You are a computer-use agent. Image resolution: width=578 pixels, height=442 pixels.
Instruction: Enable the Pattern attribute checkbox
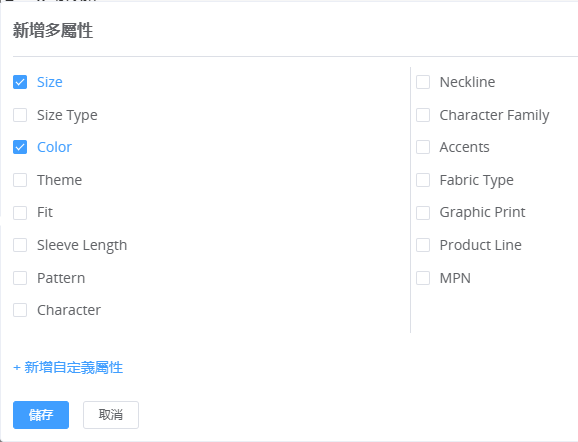pos(20,278)
